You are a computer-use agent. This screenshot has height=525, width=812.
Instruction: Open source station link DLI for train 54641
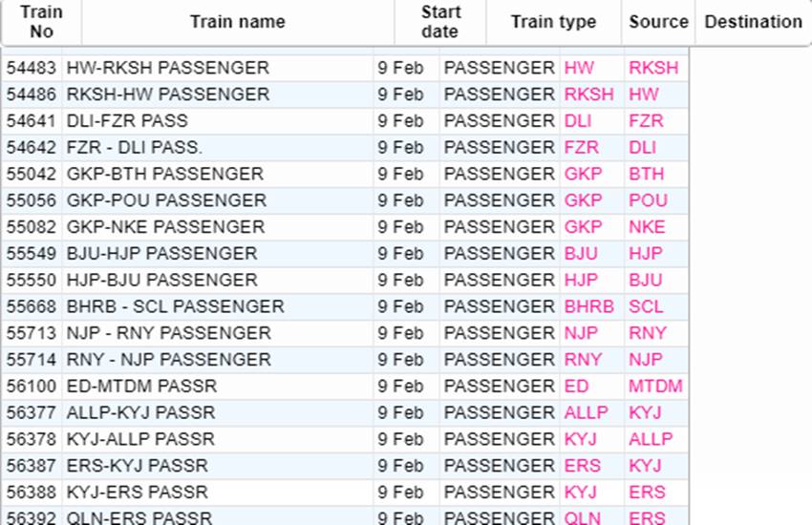[x=578, y=121]
